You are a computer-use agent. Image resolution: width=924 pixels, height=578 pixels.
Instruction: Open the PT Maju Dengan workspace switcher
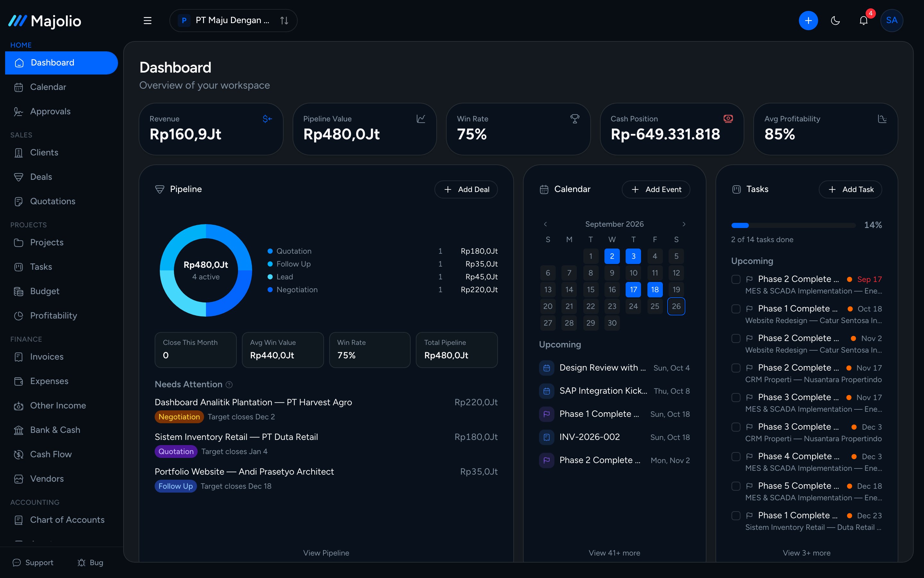coord(233,21)
